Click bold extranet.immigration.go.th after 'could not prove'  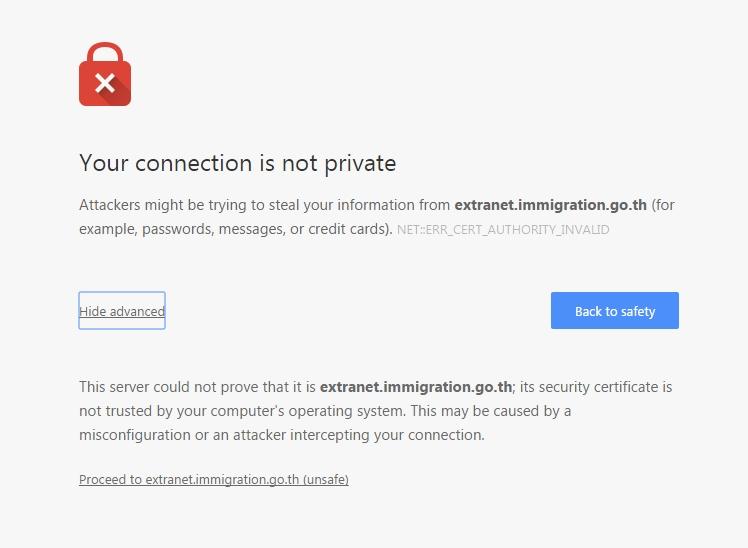tap(415, 387)
